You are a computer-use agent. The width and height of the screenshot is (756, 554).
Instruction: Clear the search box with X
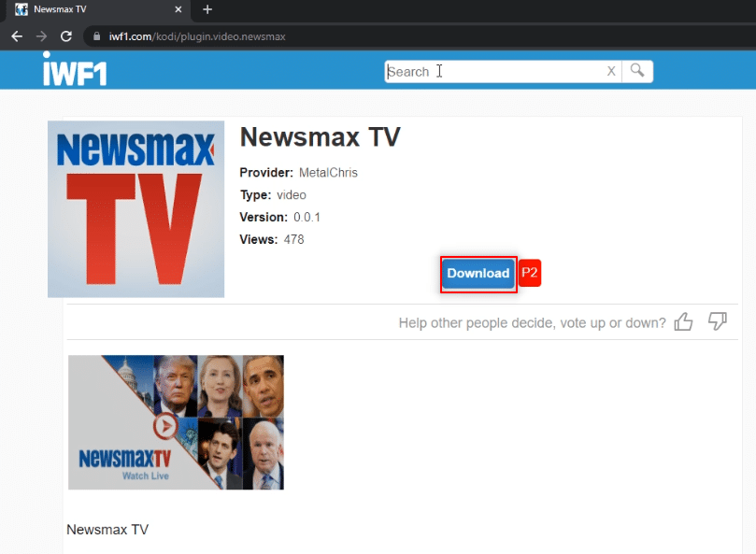click(x=611, y=71)
